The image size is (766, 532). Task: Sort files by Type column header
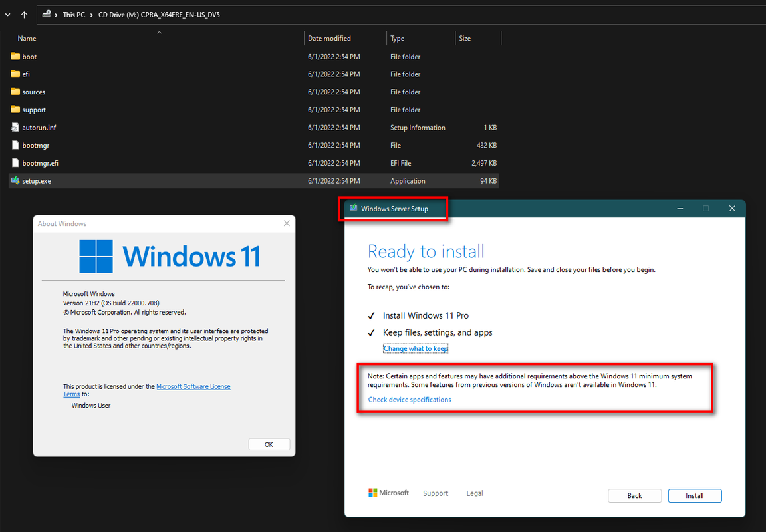(x=397, y=38)
